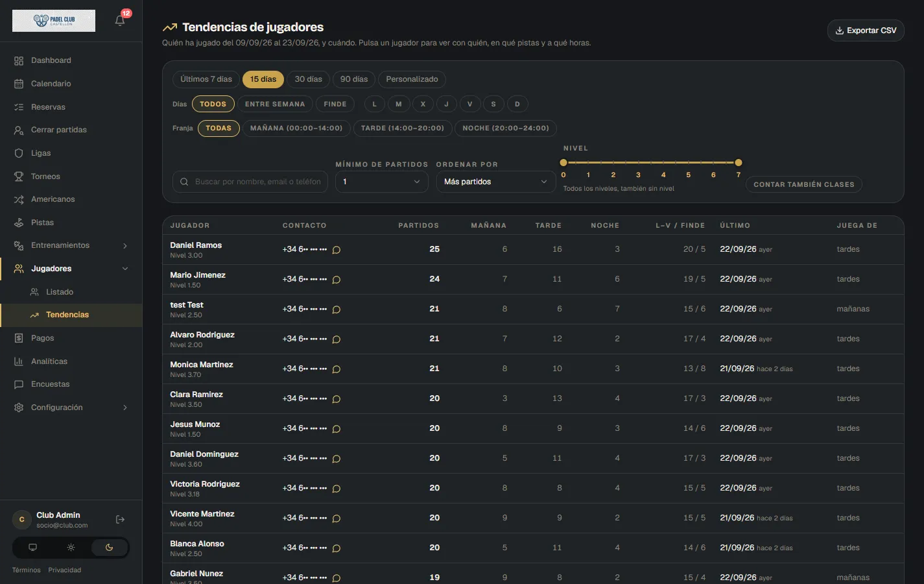Viewport: 924px width, 584px height.
Task: Click the Dashboard sidebar icon
Action: pyautogui.click(x=19, y=60)
